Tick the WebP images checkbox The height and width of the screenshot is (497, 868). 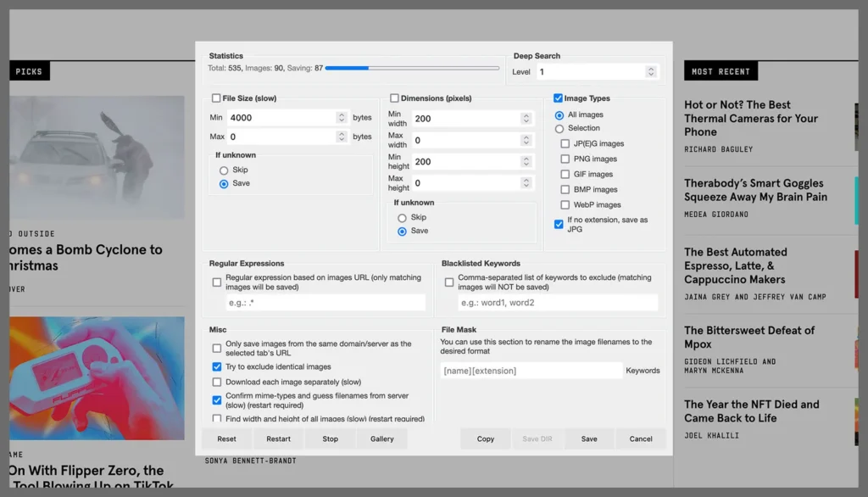point(565,205)
